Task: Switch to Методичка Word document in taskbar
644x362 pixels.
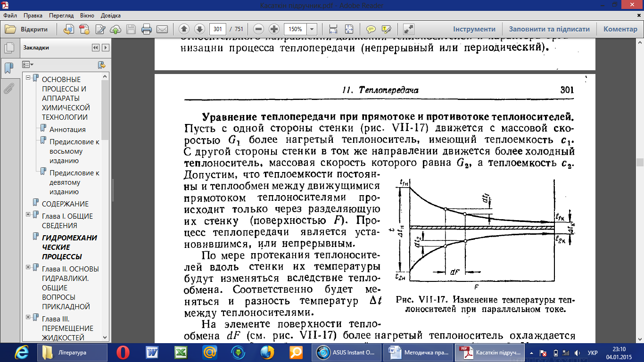Action: (420, 352)
